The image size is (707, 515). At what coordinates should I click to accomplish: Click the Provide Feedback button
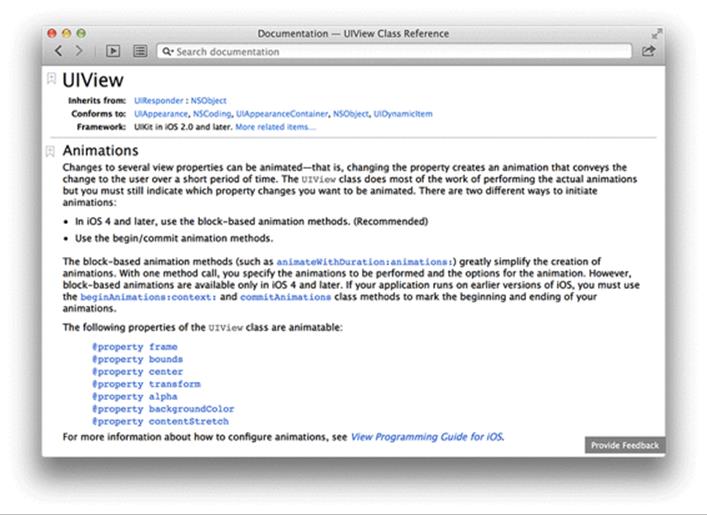pyautogui.click(x=625, y=445)
